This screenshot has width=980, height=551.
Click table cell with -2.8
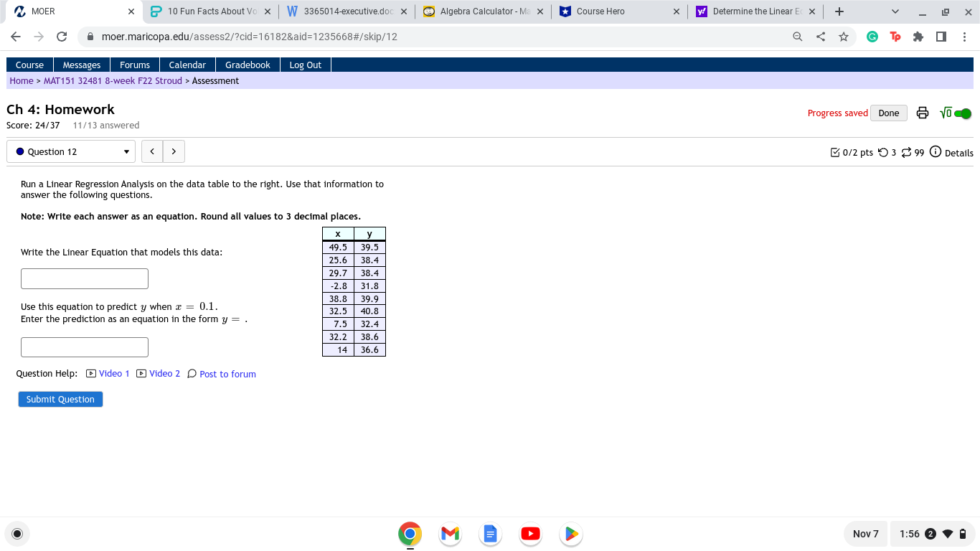coord(339,286)
